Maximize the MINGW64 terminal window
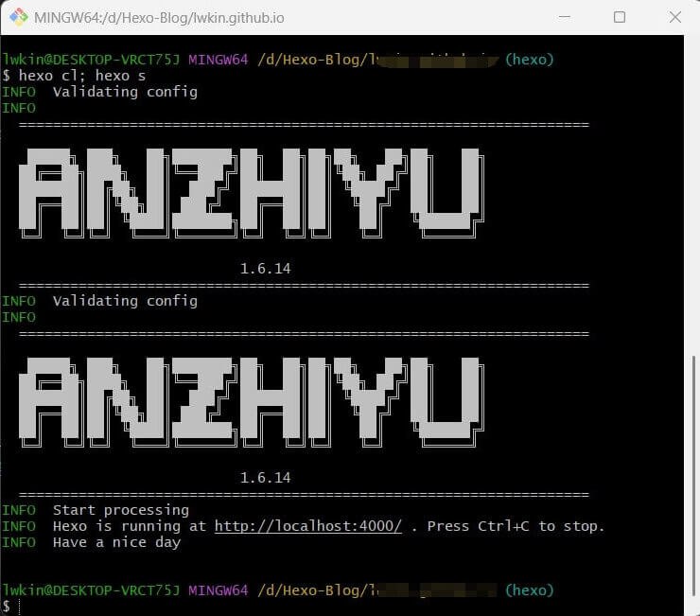Viewport: 700px width, 616px height. [620, 17]
